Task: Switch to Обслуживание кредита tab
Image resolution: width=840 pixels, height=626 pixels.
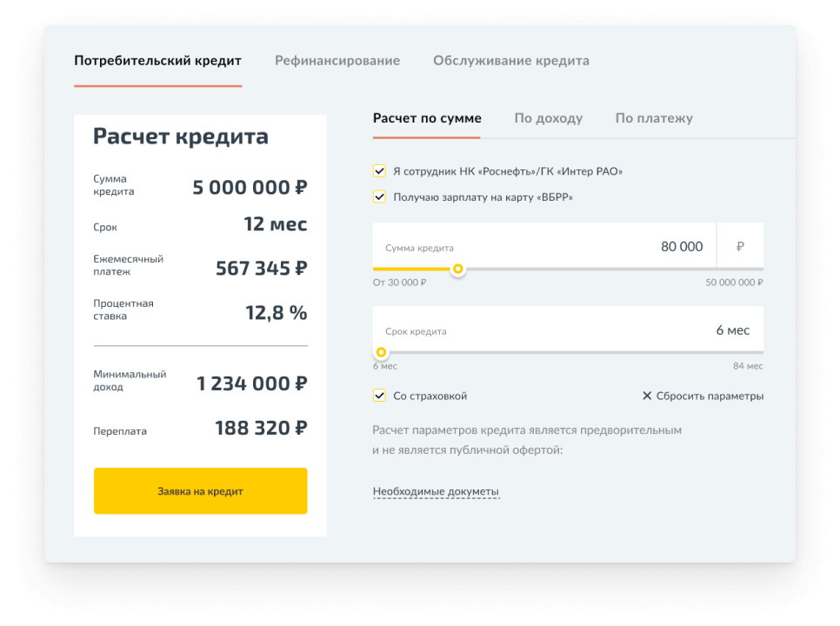Action: (x=511, y=61)
